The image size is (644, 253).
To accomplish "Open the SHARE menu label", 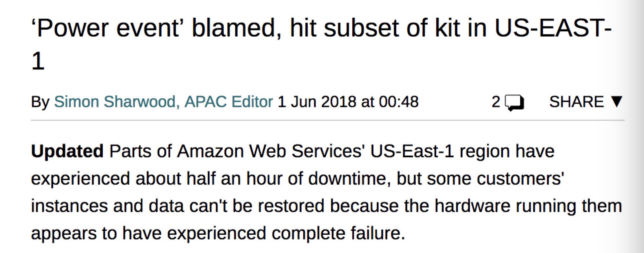I will (576, 102).
